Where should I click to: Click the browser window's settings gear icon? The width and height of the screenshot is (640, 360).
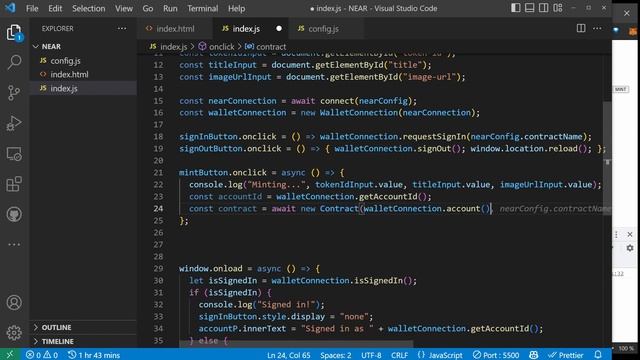(x=630, y=248)
